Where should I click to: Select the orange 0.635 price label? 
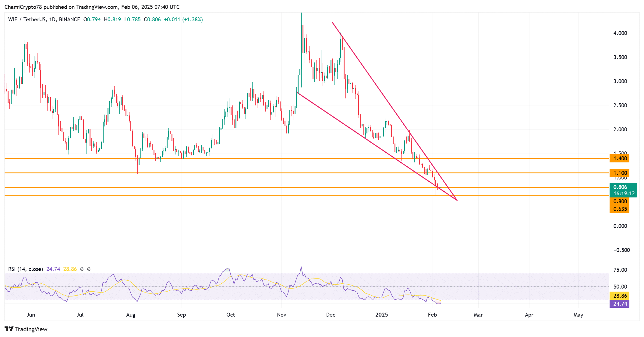[620, 209]
